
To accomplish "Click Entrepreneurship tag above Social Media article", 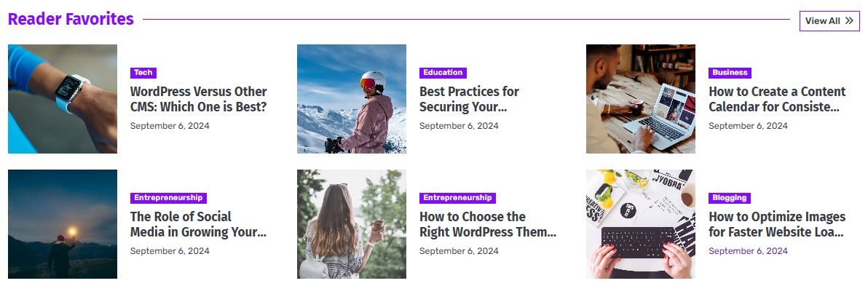I will pyautogui.click(x=168, y=198).
